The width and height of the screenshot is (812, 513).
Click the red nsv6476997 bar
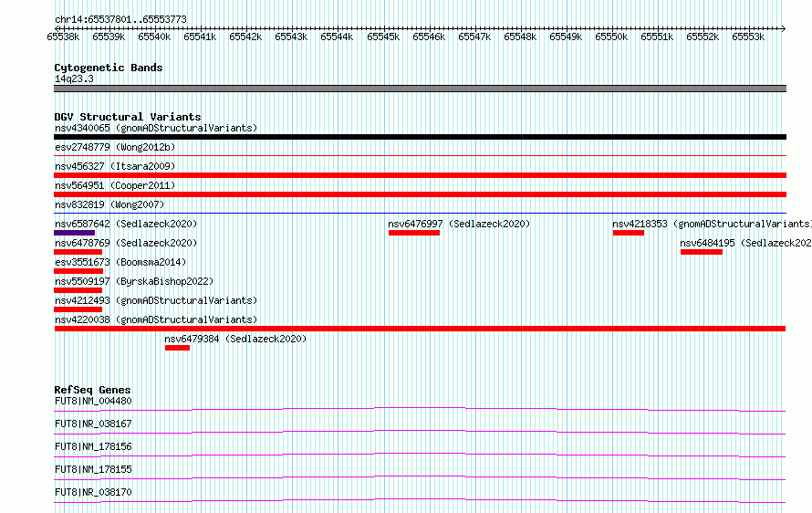[x=414, y=233]
